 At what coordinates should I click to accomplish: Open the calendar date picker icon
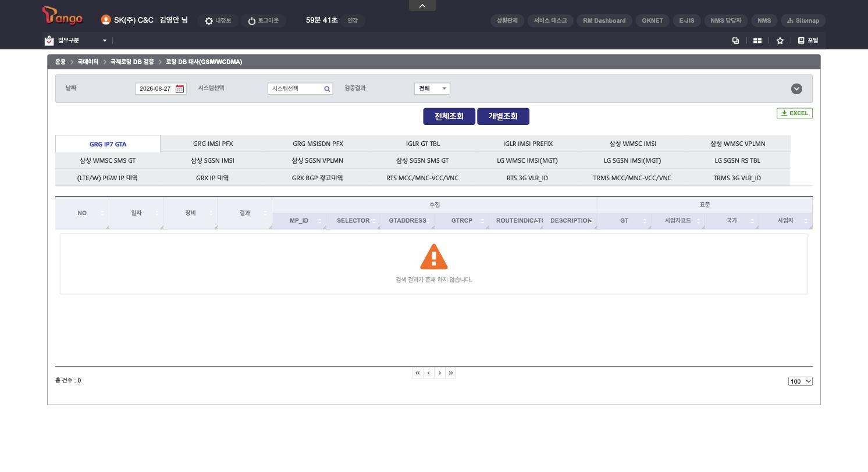coord(180,89)
